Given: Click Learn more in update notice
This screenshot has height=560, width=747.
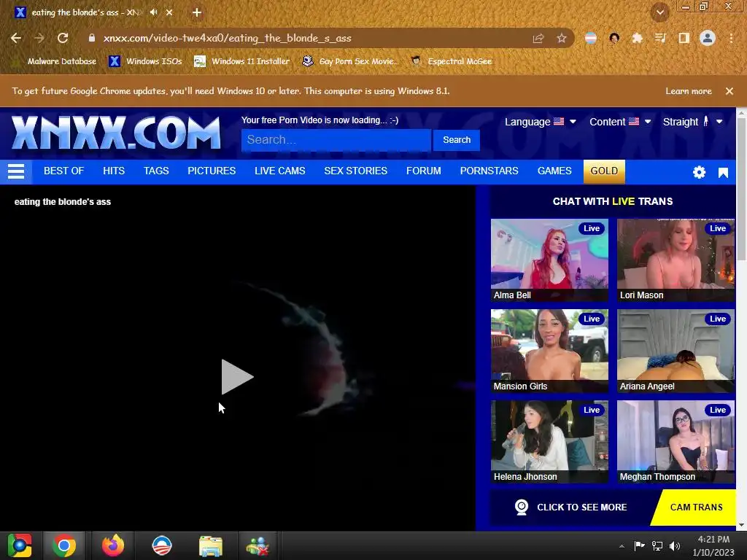Looking at the screenshot, I should click(689, 91).
